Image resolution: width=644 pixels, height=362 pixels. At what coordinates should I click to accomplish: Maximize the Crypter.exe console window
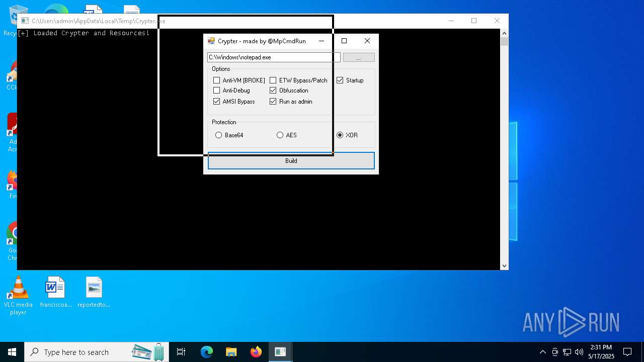tap(474, 21)
